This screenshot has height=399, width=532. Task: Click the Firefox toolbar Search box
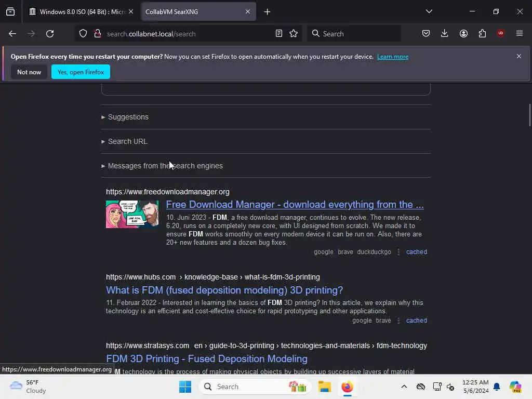point(354,34)
